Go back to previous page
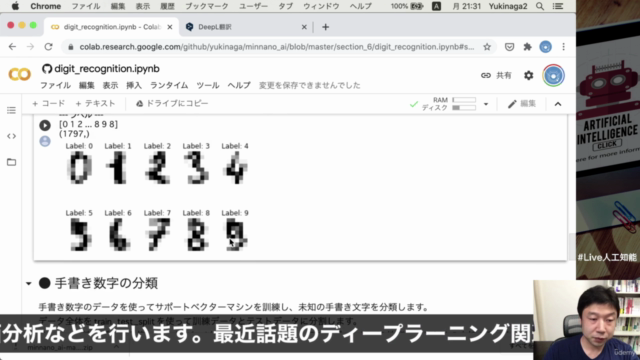Screen dimensions: 640x360 click(12, 47)
